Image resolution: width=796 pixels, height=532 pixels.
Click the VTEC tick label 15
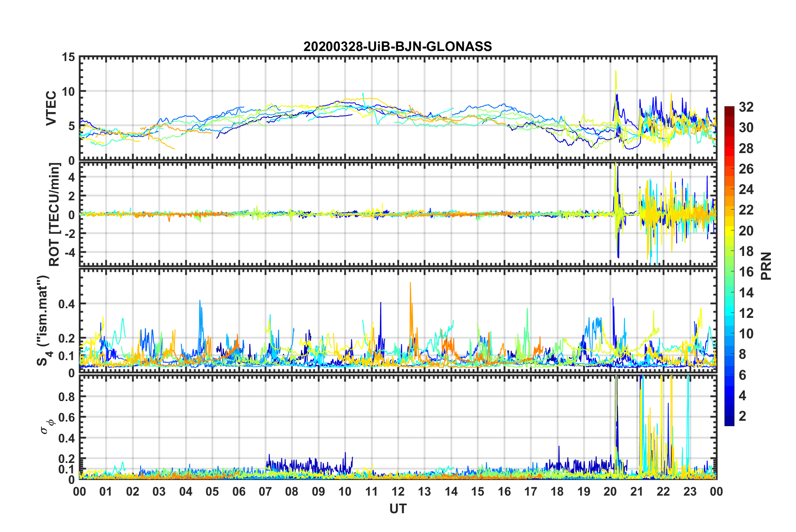point(69,57)
